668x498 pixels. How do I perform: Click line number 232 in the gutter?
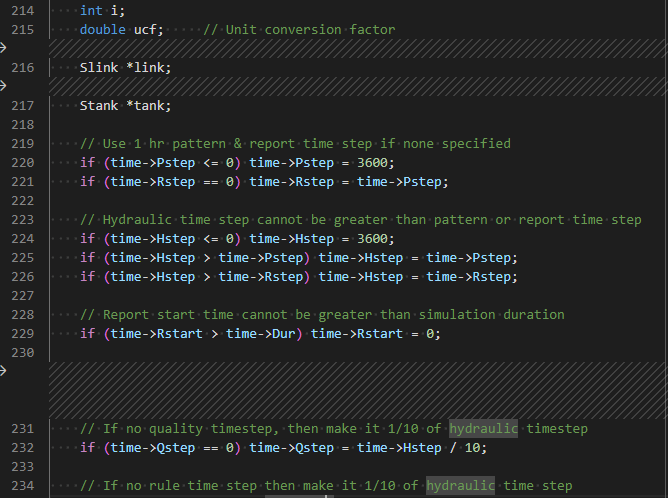coord(23,448)
